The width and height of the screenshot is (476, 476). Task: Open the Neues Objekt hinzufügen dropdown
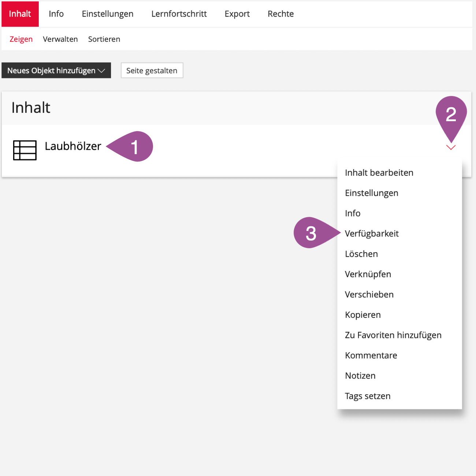click(x=56, y=71)
